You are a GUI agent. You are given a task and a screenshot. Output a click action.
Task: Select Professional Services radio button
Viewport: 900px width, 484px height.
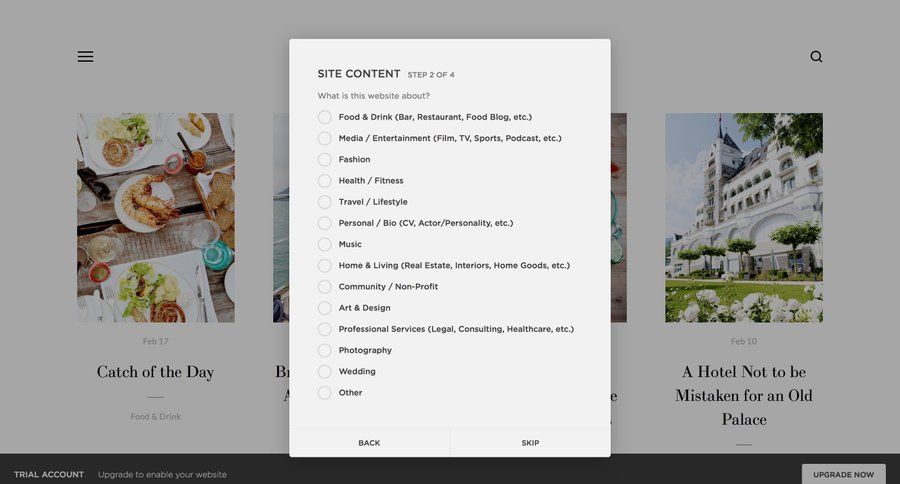coord(325,329)
